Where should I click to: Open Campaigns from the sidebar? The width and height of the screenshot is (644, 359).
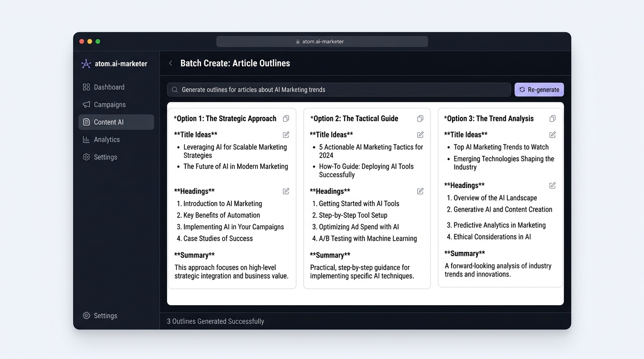110,105
